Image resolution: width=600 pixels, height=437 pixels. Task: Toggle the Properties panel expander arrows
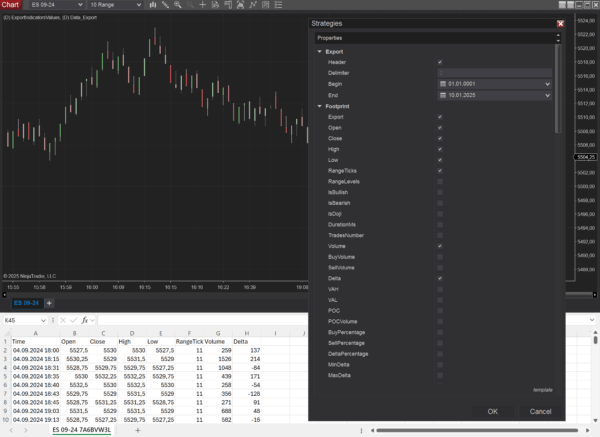(x=558, y=38)
